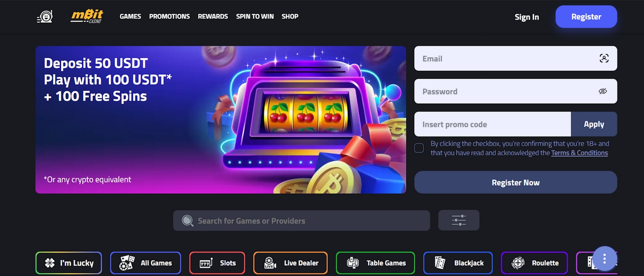The height and width of the screenshot is (276, 644).
Task: Select the I'm Lucky clover category
Action: tap(69, 263)
